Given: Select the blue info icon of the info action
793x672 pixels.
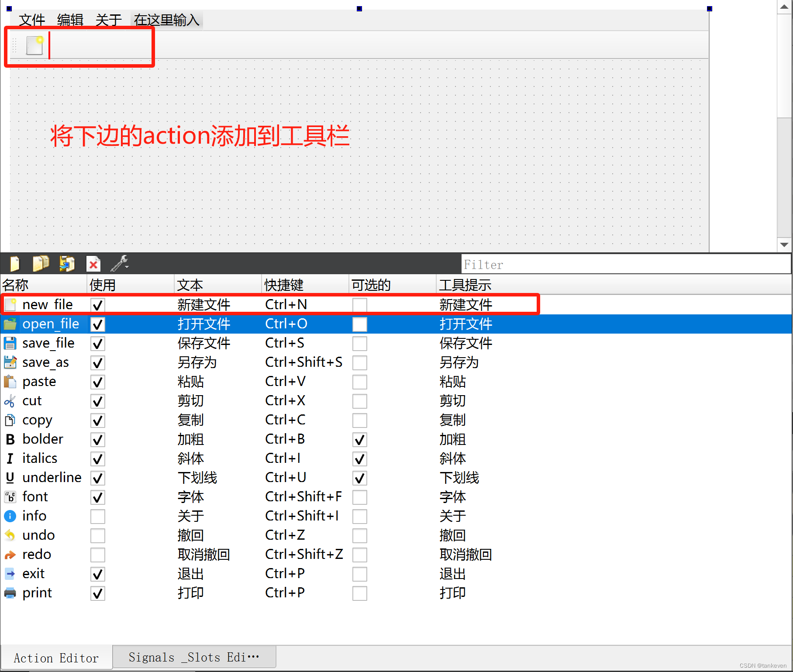Looking at the screenshot, I should 10,516.
